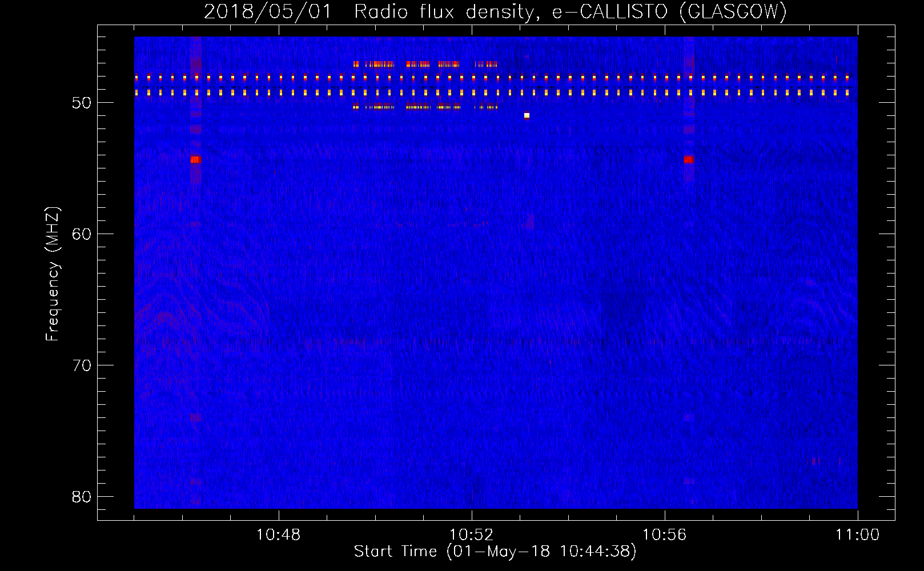
Task: Click the 'Start Time (01-May-18 10:44:38)' axis label
Action: [x=495, y=552]
